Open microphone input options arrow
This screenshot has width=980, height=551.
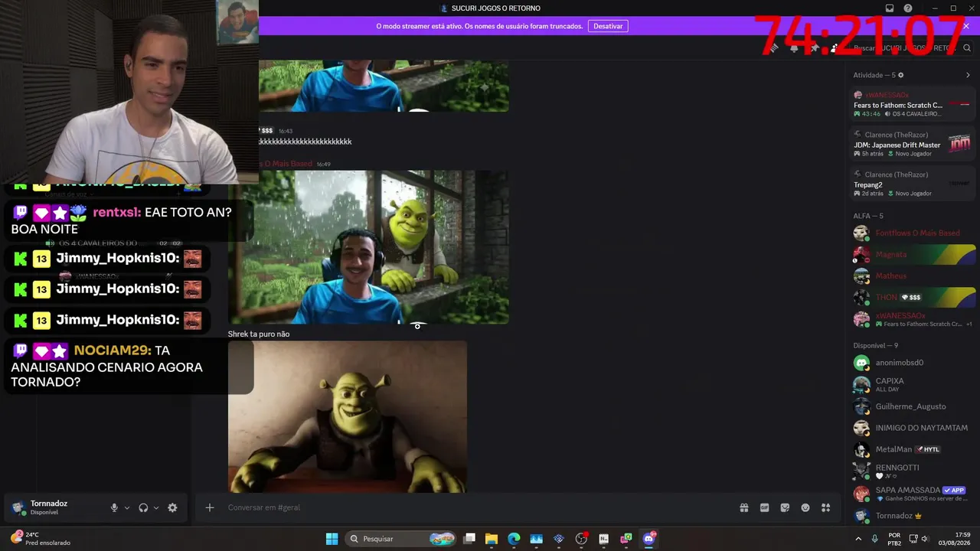(x=127, y=507)
